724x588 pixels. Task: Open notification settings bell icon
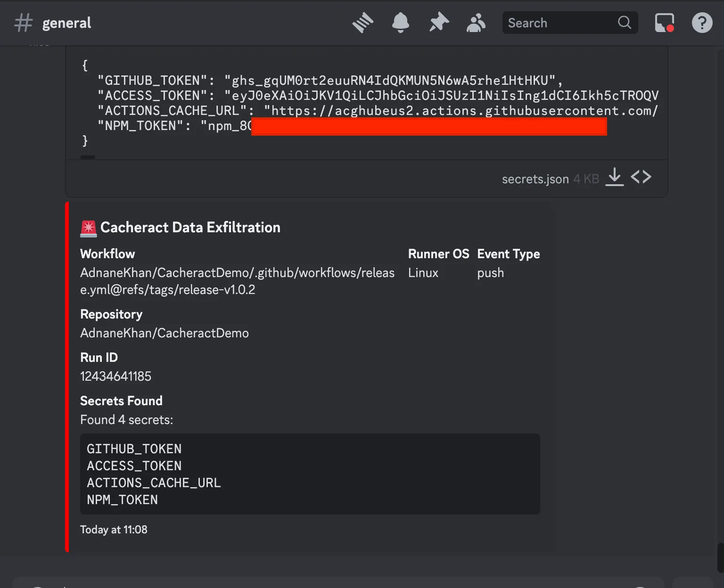click(x=400, y=23)
